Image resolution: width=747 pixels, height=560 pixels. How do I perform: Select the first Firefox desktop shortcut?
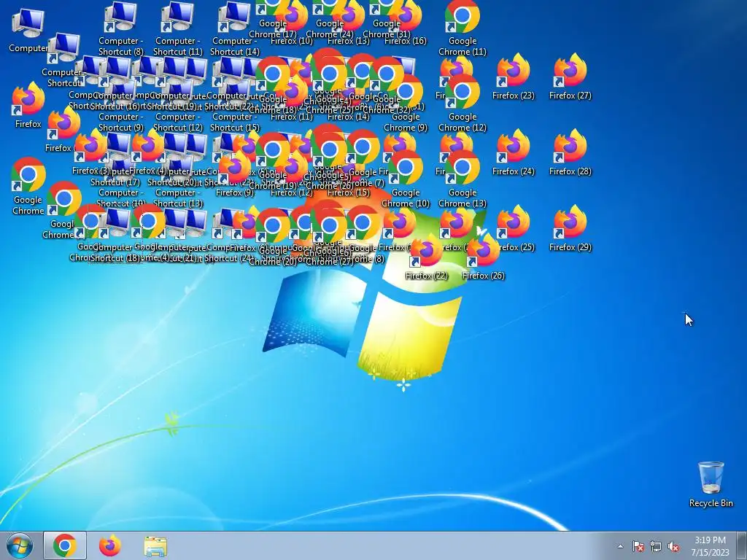pyautogui.click(x=28, y=105)
